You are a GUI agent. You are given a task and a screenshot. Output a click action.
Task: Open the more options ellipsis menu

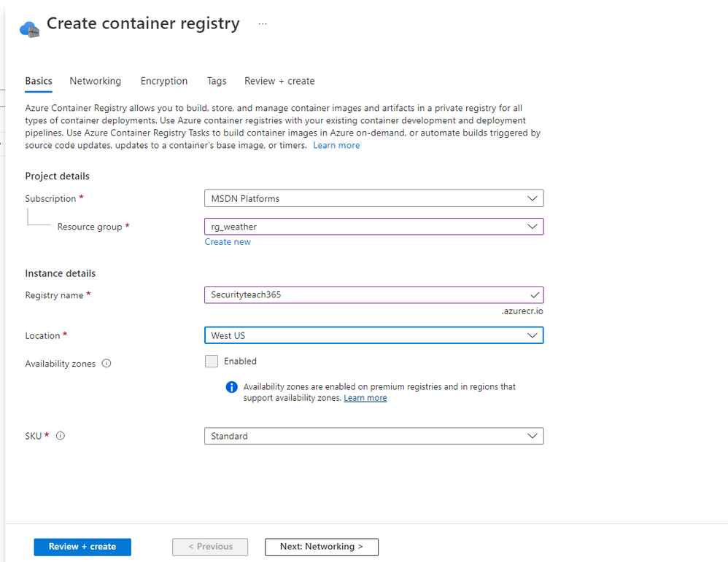pyautogui.click(x=263, y=23)
